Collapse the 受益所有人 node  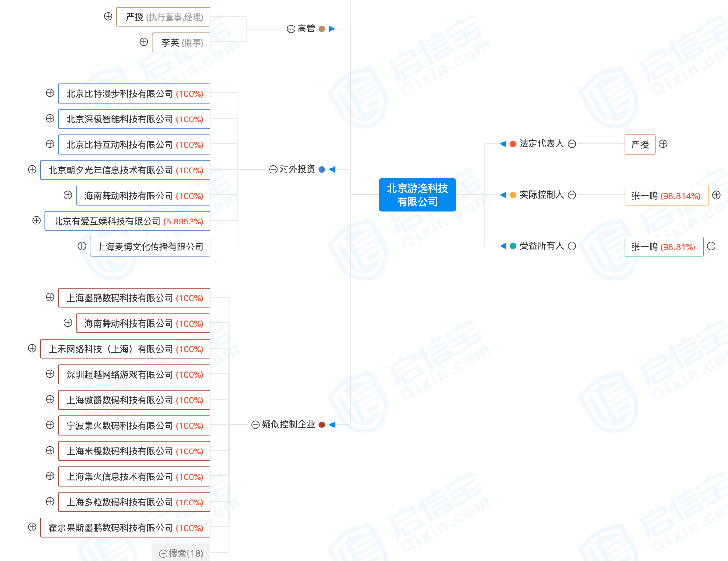(x=572, y=246)
